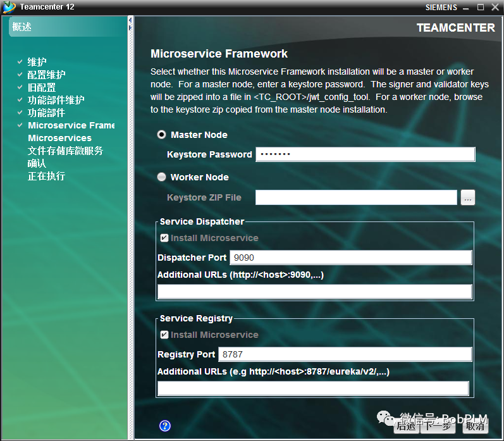
Task: Select the 旧配置 step
Action: (42, 87)
